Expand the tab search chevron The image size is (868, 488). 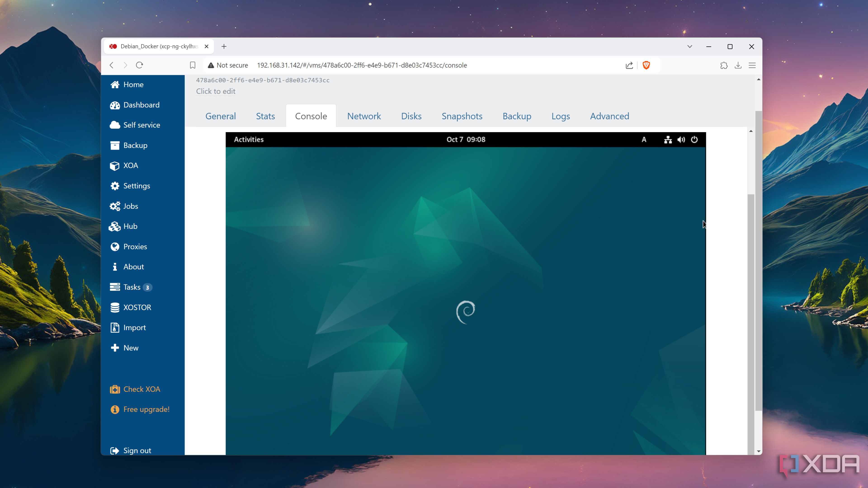[689, 47]
